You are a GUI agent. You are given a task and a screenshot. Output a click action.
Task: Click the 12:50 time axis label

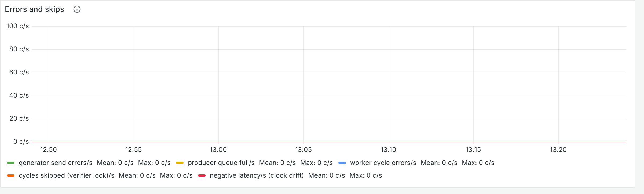[49, 150]
